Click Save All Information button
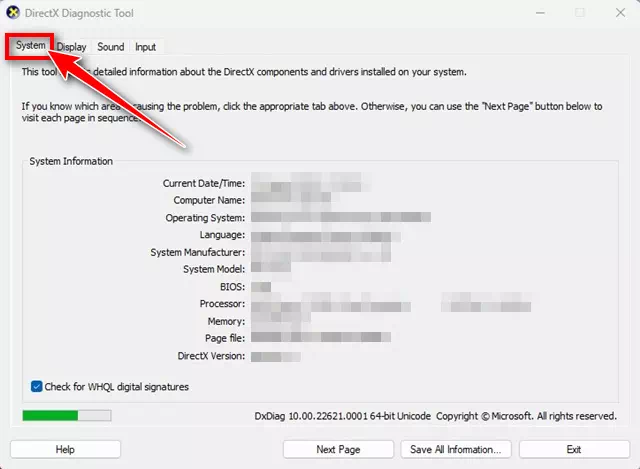Viewport: 640px width, 469px height. [456, 449]
